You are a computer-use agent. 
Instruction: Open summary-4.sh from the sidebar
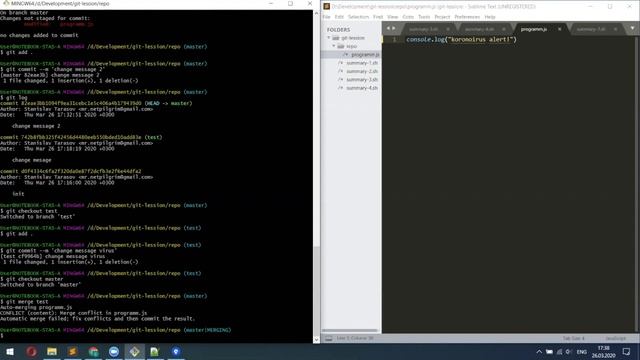tap(362, 88)
